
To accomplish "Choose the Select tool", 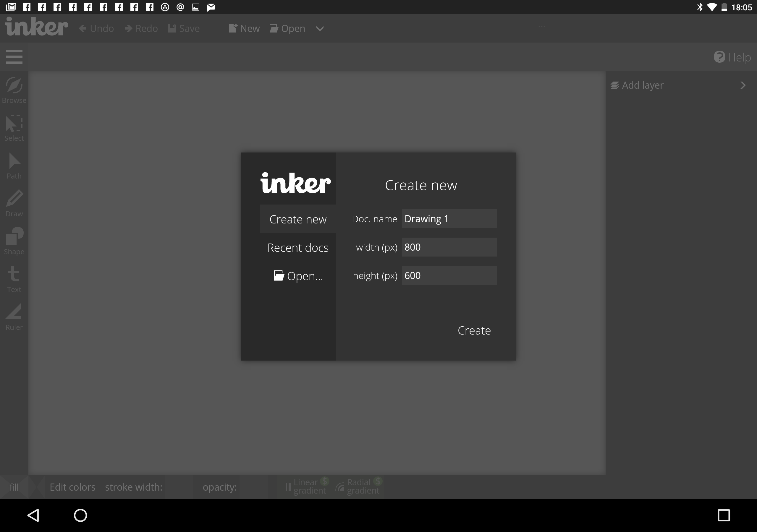I will tap(14, 128).
